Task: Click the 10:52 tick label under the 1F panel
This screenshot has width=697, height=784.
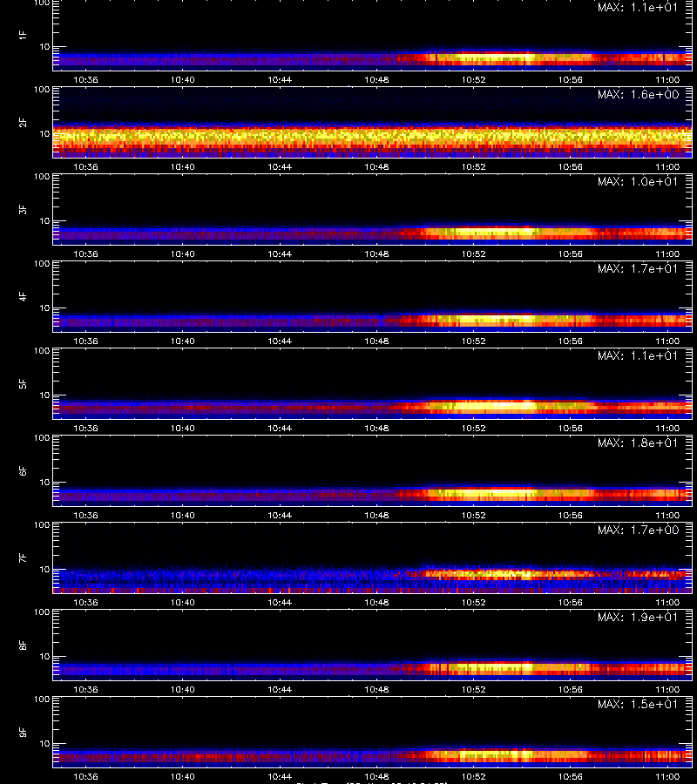Action: click(x=473, y=80)
